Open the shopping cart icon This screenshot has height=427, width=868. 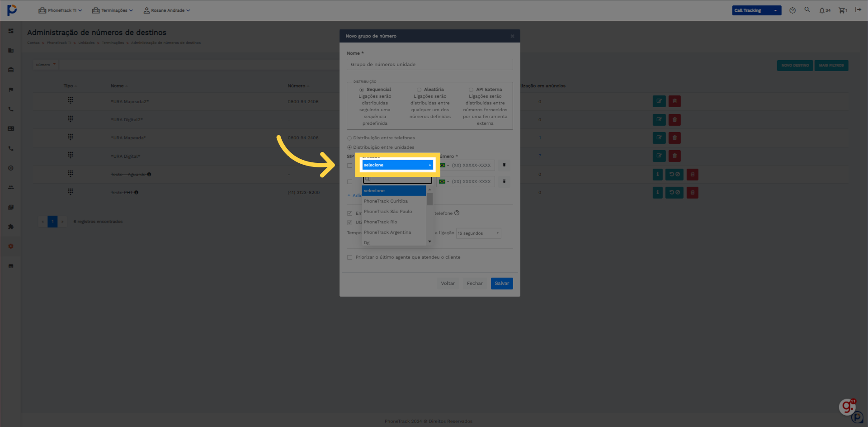[843, 10]
